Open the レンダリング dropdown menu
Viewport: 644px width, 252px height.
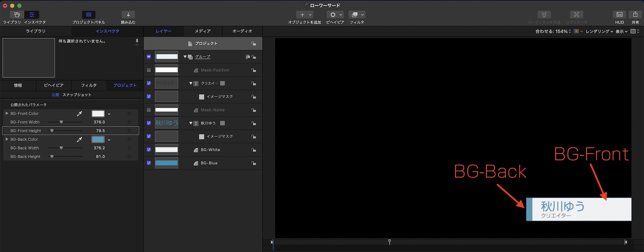click(599, 31)
